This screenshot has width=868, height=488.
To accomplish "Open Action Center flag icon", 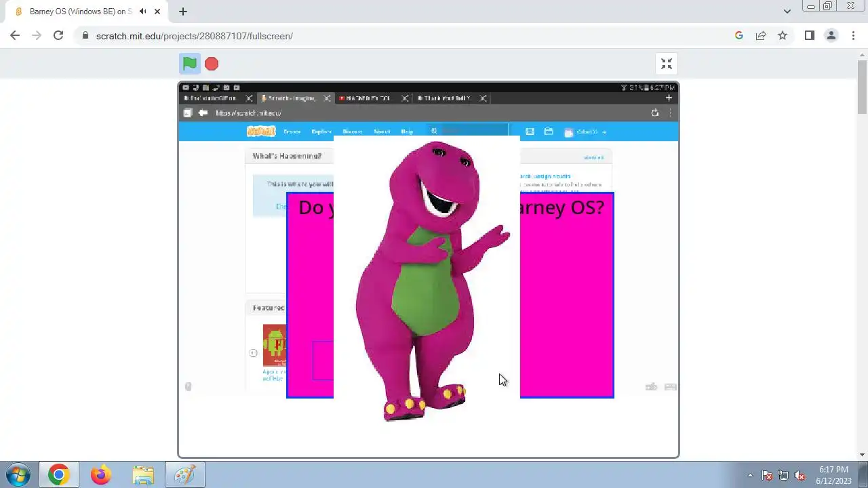I will pyautogui.click(x=767, y=475).
